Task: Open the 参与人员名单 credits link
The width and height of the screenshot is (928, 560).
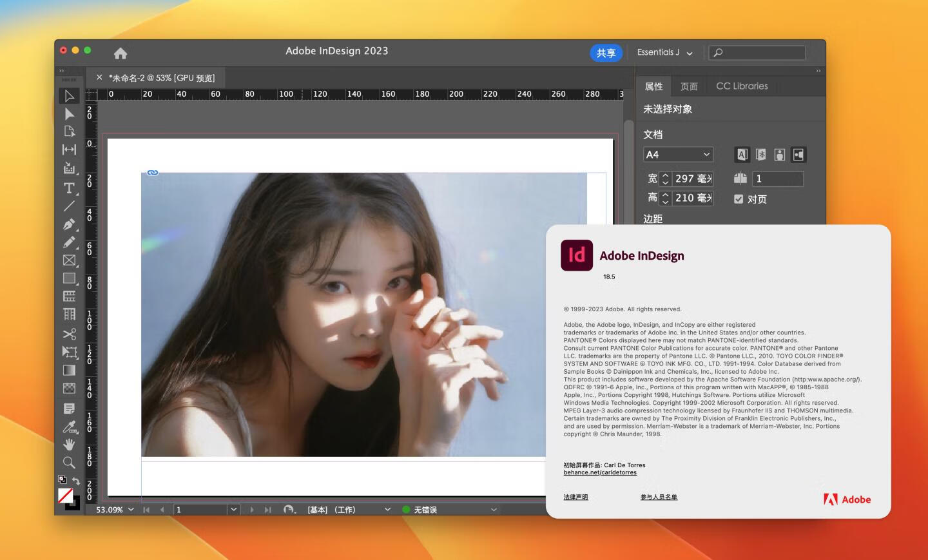Action: click(x=659, y=497)
